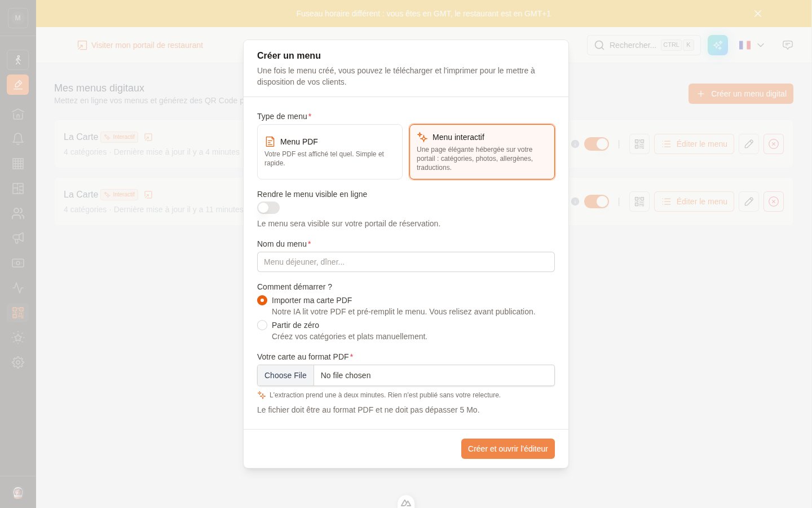Click the 'Créer un menu' dialog title
The image size is (812, 508).
point(289,55)
